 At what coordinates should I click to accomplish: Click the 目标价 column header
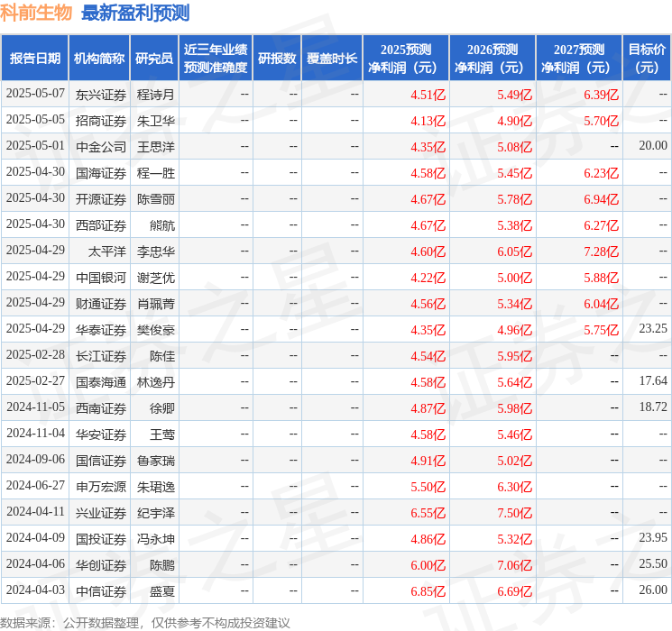point(646,59)
